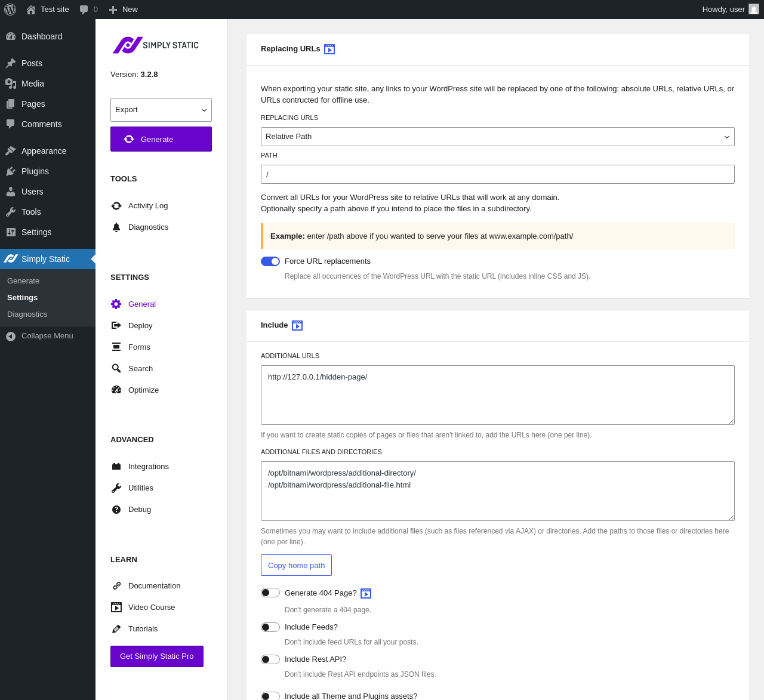Click Howdy, user account link
Viewport: 764px width, 700px height.
(723, 10)
